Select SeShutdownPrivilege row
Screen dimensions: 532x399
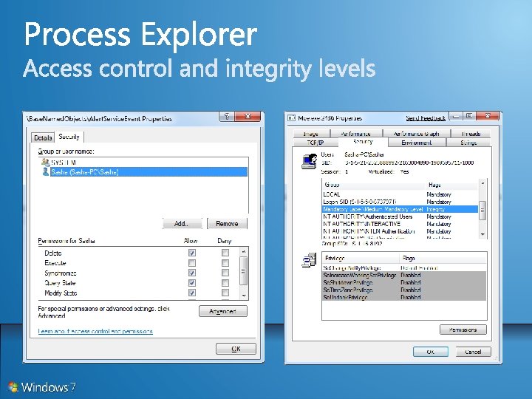pos(404,282)
